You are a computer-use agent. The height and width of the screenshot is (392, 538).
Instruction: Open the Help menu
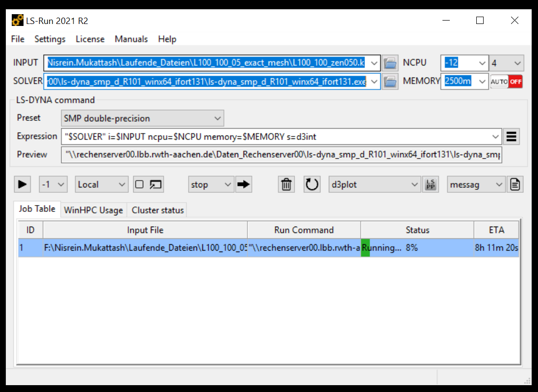click(167, 39)
